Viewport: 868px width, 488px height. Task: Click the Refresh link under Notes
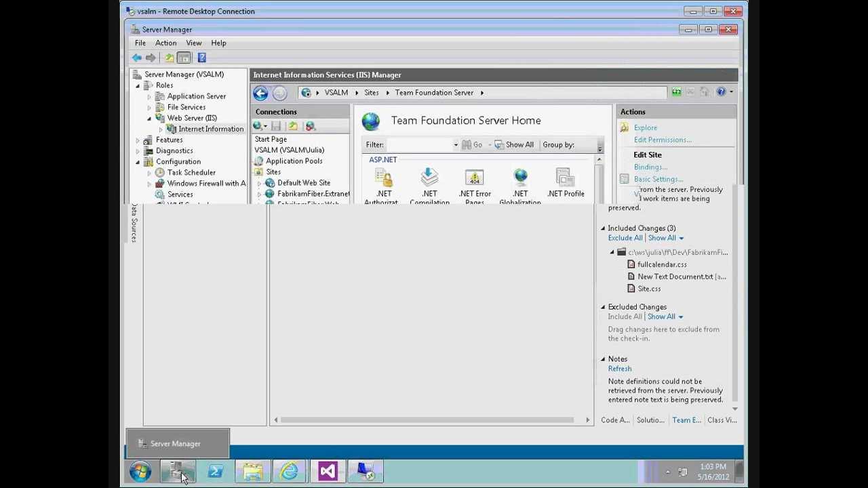pyautogui.click(x=620, y=369)
